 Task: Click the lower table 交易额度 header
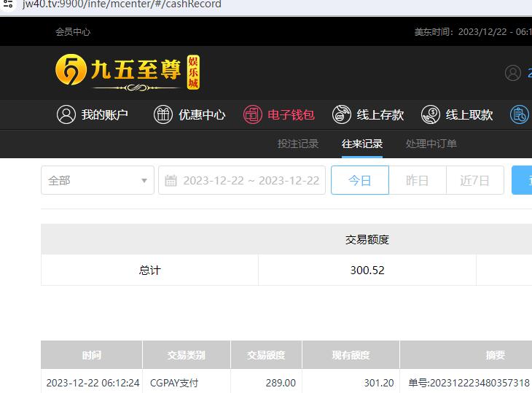pos(266,355)
